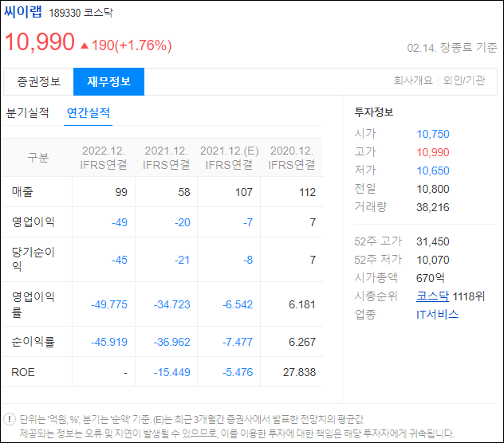
Task: Click the stock code 189330
Action: coord(65,13)
